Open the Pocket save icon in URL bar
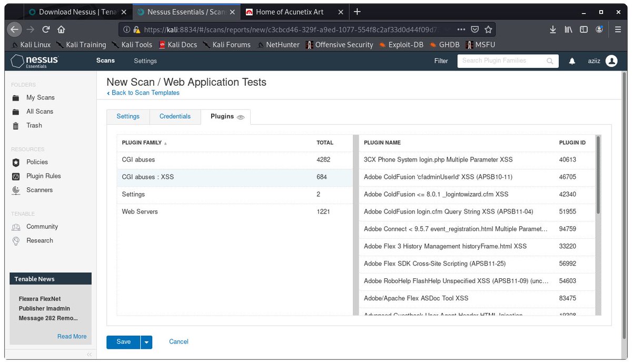The image size is (632, 364). pos(475,29)
